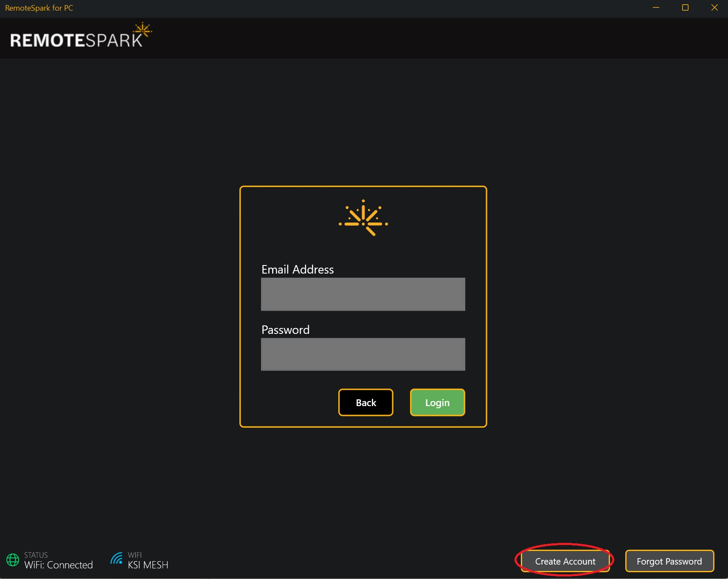This screenshot has width=728, height=579.
Task: Click the Back button
Action: tap(365, 402)
